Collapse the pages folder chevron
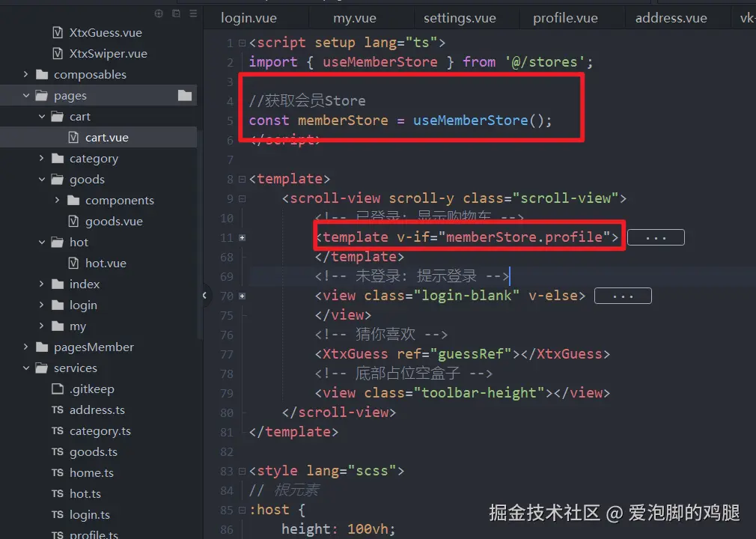The width and height of the screenshot is (756, 539). 25,96
